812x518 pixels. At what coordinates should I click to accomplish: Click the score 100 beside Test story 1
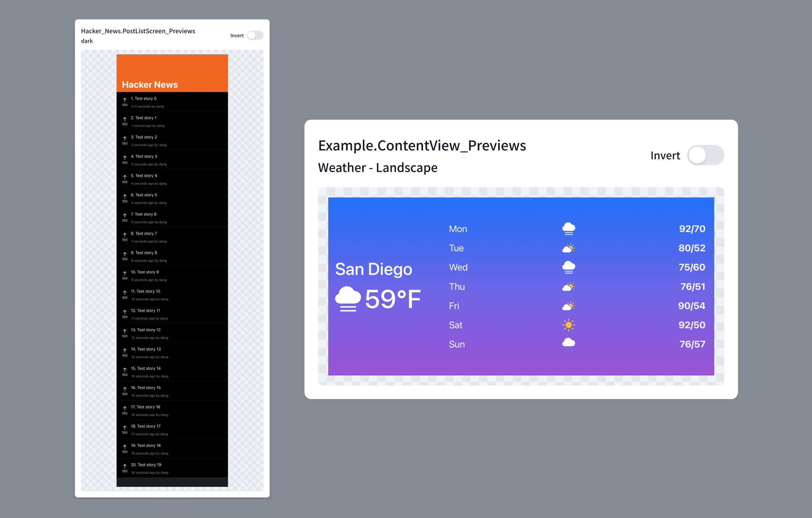pos(125,124)
